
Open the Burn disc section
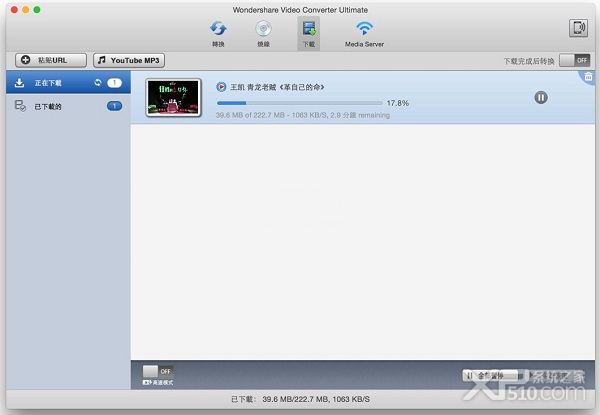point(263,34)
